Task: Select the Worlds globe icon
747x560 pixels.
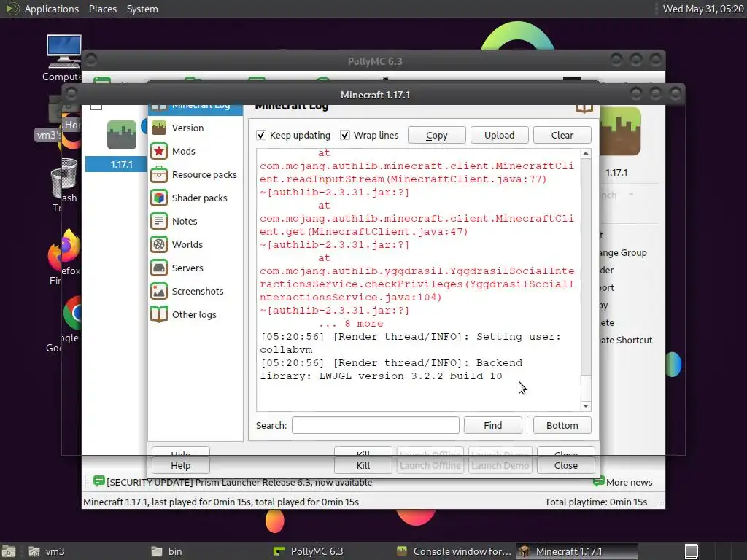Action: click(159, 244)
